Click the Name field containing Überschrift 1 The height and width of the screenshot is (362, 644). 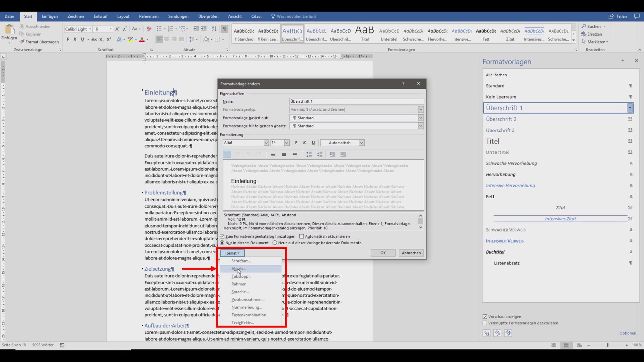point(356,101)
